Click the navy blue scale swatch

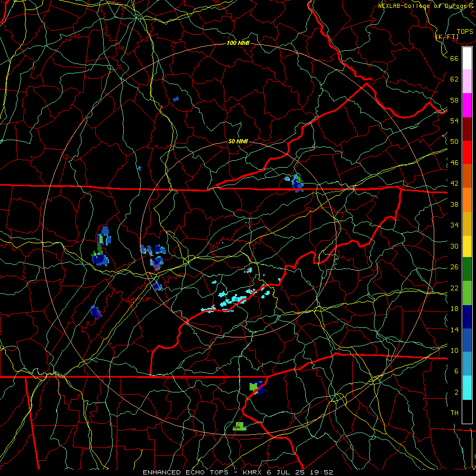(467, 317)
